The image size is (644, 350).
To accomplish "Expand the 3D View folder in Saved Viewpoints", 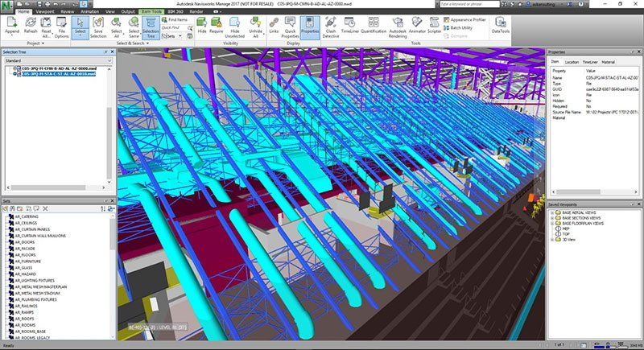I will coord(553,239).
